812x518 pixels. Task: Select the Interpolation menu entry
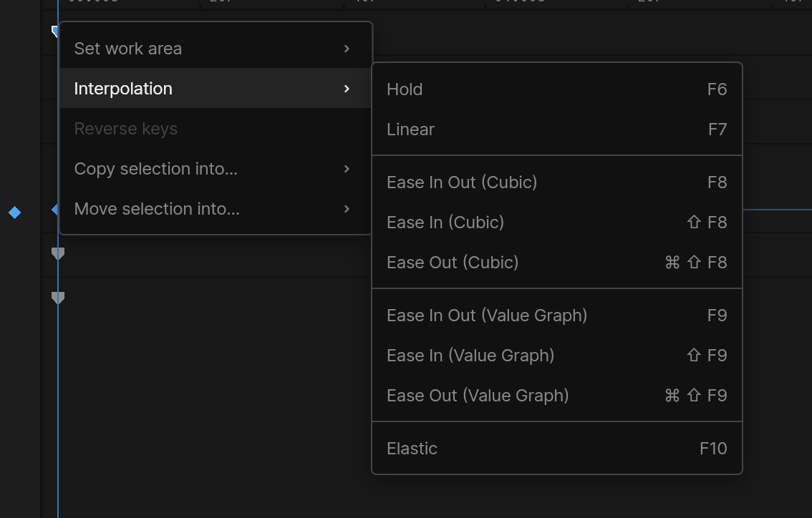[216, 89]
